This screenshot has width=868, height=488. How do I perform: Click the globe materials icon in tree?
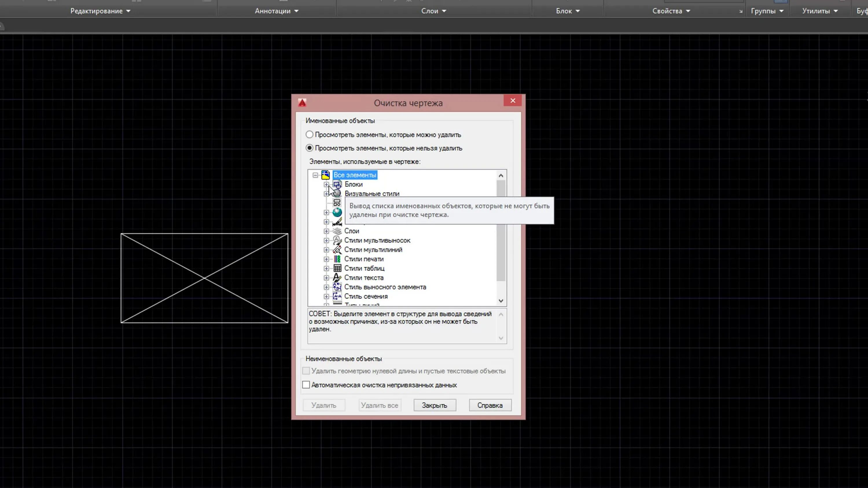(x=337, y=212)
